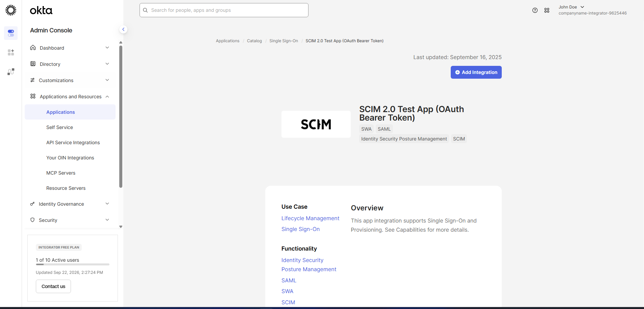Open the Single Sign-On use case link
The height and width of the screenshot is (309, 644).
(x=300, y=229)
